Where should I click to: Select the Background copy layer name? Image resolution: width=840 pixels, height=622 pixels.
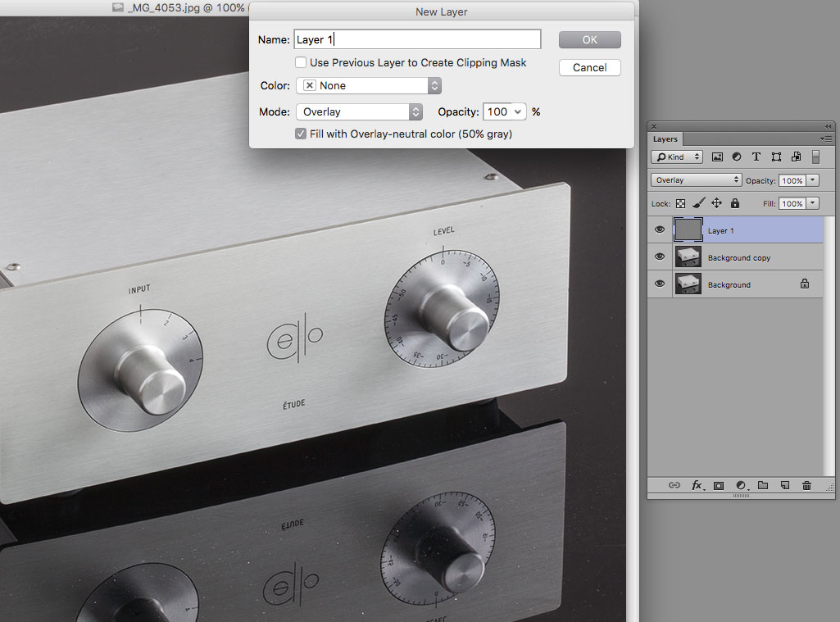[x=738, y=257]
